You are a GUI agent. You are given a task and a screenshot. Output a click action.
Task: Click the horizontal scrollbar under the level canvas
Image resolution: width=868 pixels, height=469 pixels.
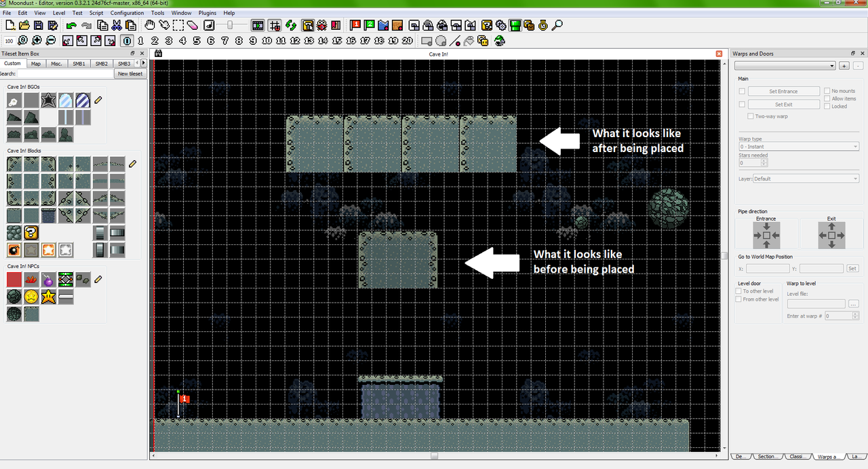(x=434, y=456)
